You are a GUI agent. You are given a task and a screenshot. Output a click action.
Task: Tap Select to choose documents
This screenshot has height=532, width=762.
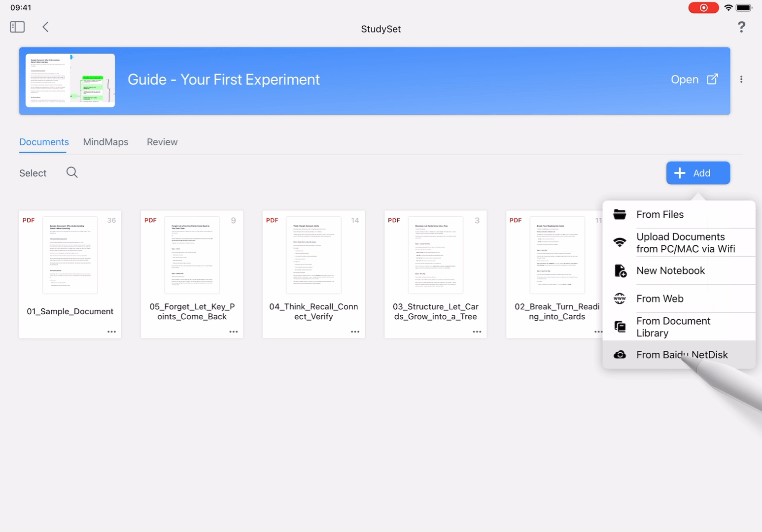click(33, 173)
